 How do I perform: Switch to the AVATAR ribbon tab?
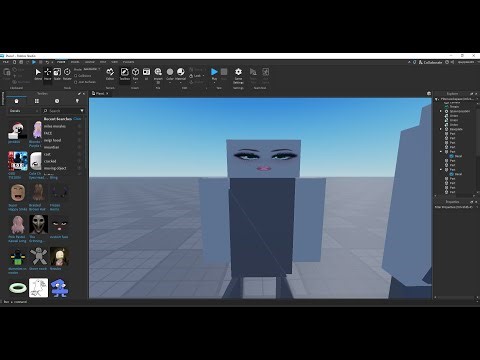coord(90,62)
